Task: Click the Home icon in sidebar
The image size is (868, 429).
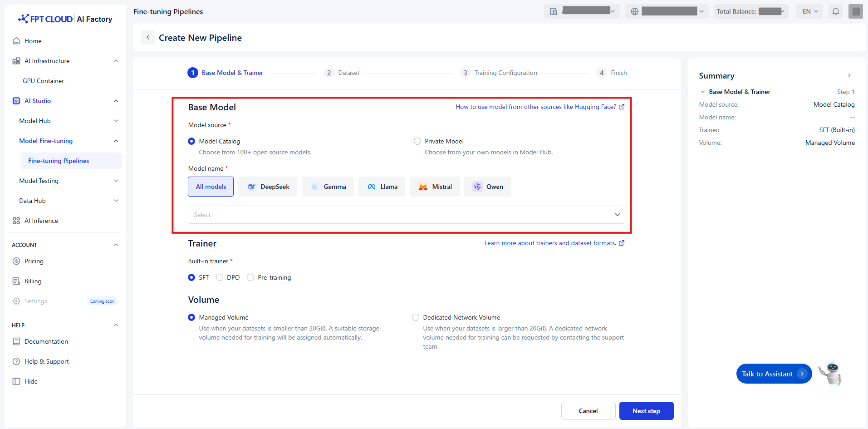Action: pos(16,41)
